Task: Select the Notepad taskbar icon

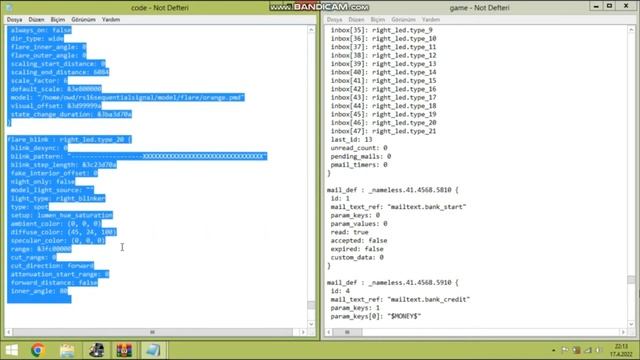Action: (x=153, y=350)
